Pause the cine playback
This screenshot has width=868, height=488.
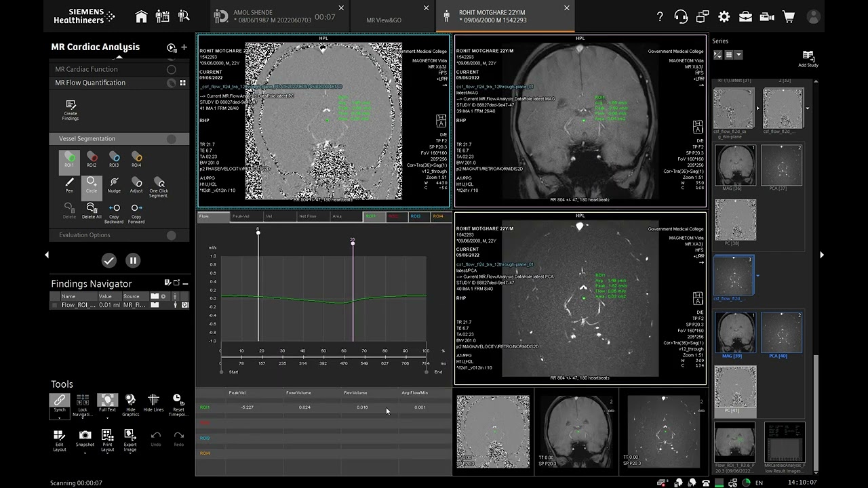(x=133, y=260)
